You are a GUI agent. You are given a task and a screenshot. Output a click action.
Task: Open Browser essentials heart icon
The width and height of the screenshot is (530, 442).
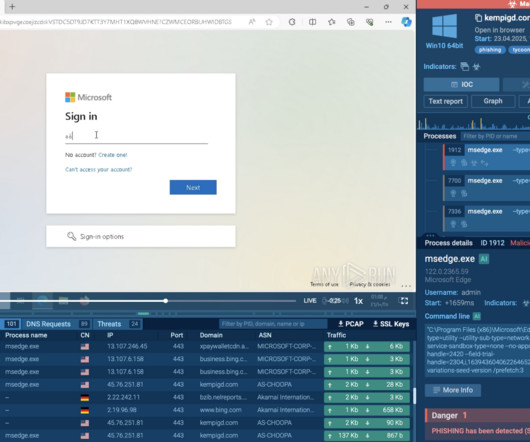[369, 22]
